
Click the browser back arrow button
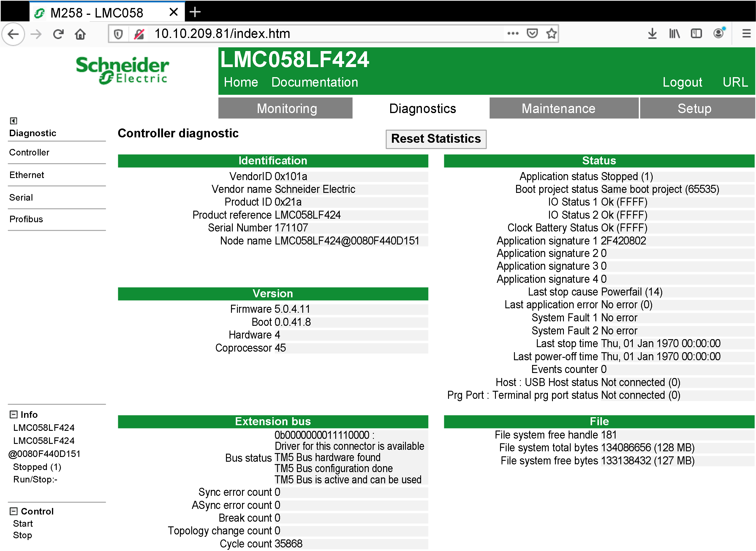pos(13,34)
